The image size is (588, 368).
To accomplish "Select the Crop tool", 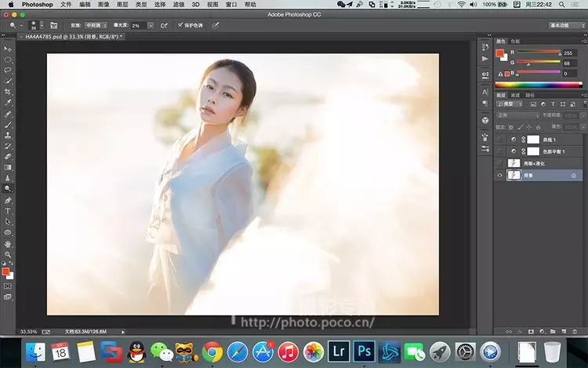I will [8, 92].
